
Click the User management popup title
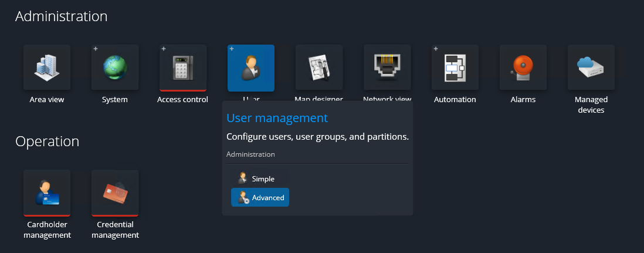(x=277, y=118)
